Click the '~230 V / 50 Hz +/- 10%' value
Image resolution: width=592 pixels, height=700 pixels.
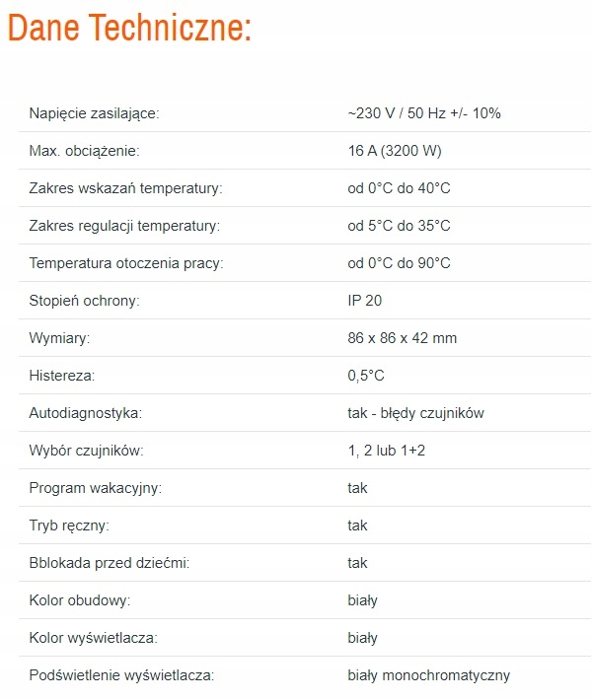click(424, 113)
